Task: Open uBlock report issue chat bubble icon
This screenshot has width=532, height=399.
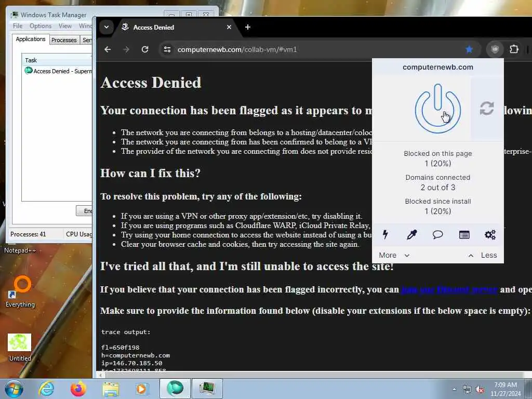Action: click(x=437, y=234)
